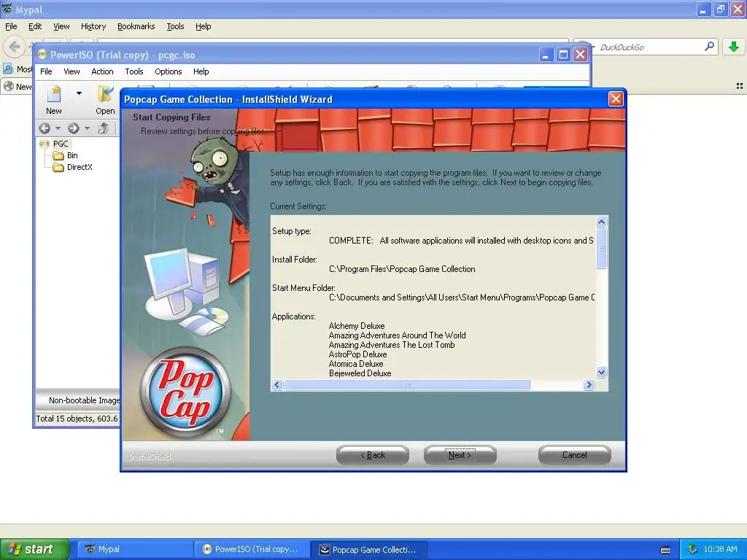Image resolution: width=747 pixels, height=560 pixels.
Task: Select 'Bejeweled Deluxe' in applications list
Action: pyautogui.click(x=360, y=373)
